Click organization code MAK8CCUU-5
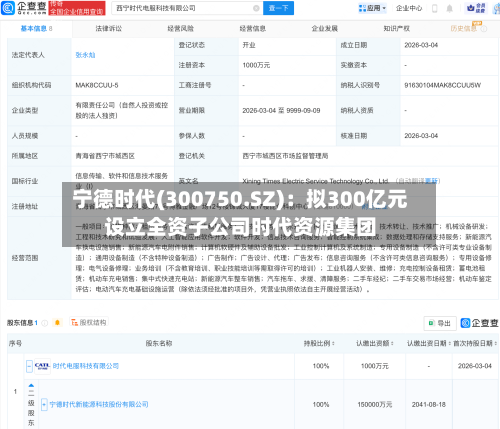 click(x=97, y=85)
